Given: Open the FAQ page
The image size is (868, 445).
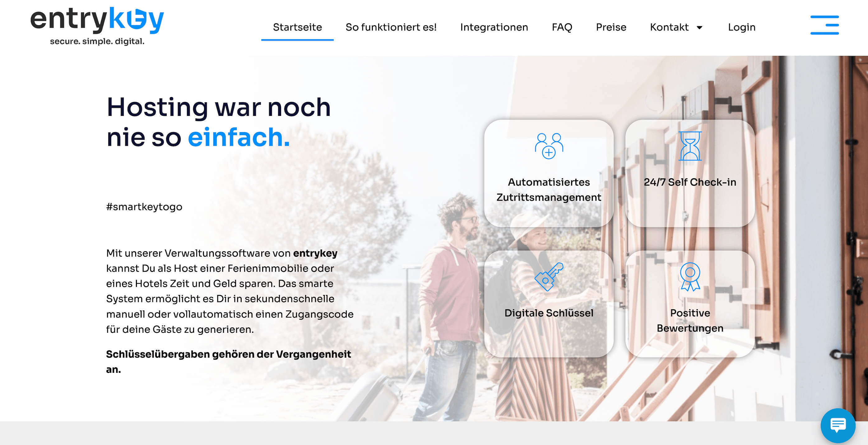Looking at the screenshot, I should tap(562, 27).
